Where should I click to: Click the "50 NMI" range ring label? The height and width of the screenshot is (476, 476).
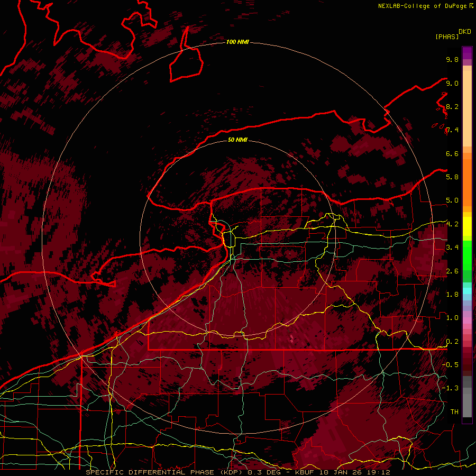click(237, 140)
